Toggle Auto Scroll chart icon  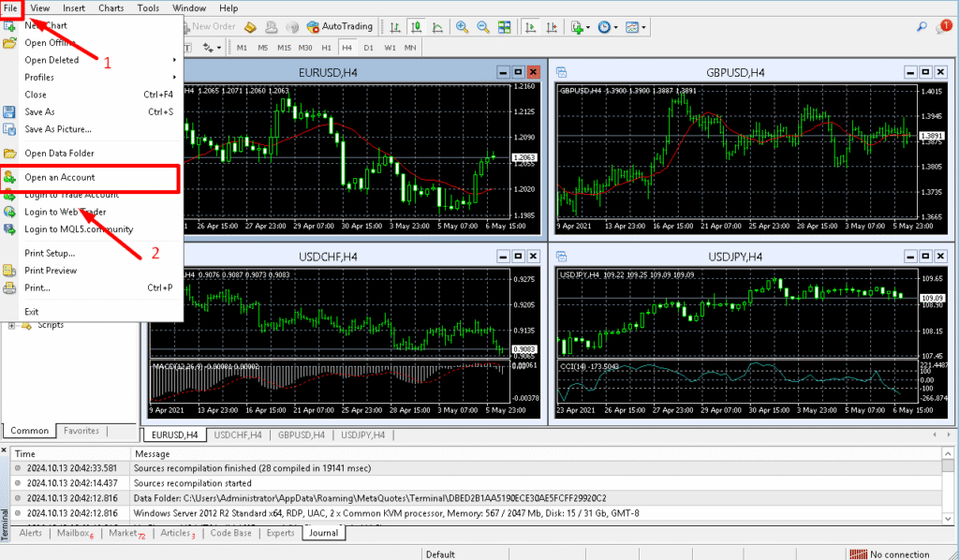point(530,27)
